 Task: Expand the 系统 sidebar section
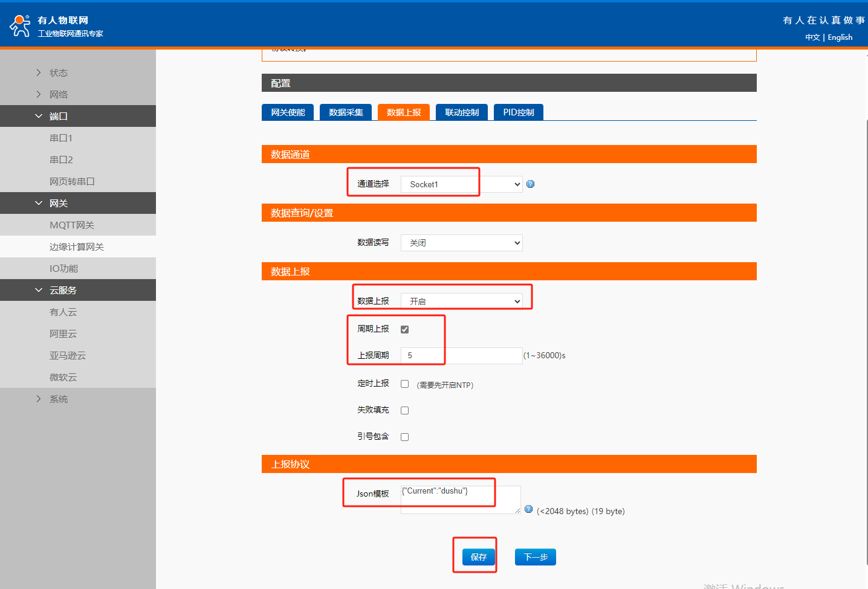(x=58, y=399)
